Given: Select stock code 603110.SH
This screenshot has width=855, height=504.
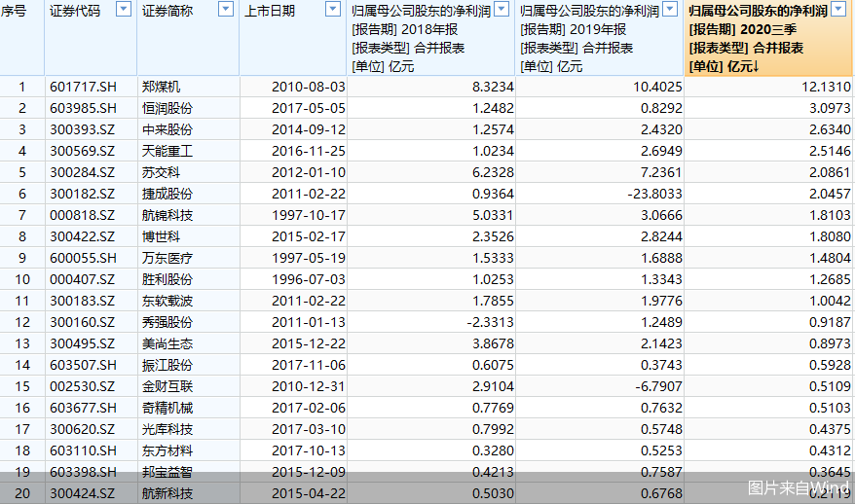Looking at the screenshot, I should pyautogui.click(x=83, y=450).
